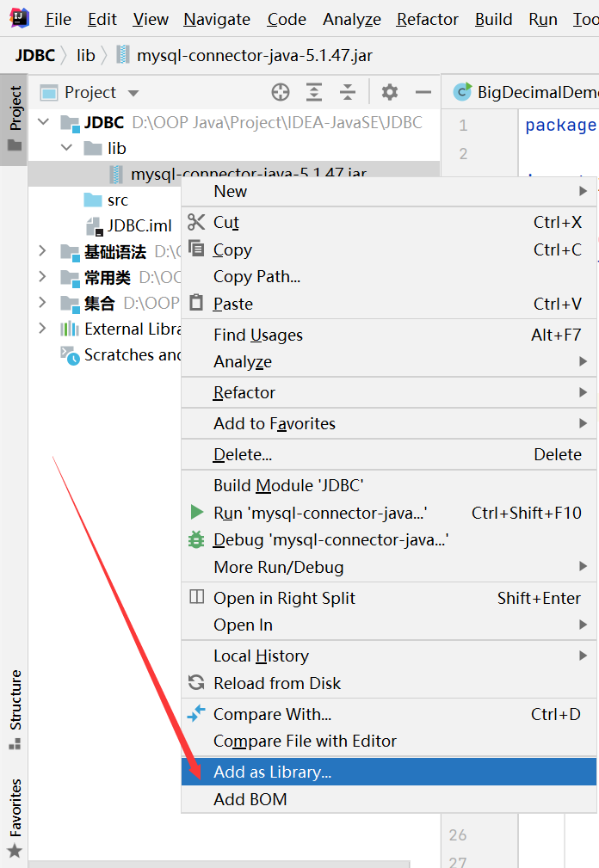Open the Build menu
The width and height of the screenshot is (599, 868).
coord(493,20)
